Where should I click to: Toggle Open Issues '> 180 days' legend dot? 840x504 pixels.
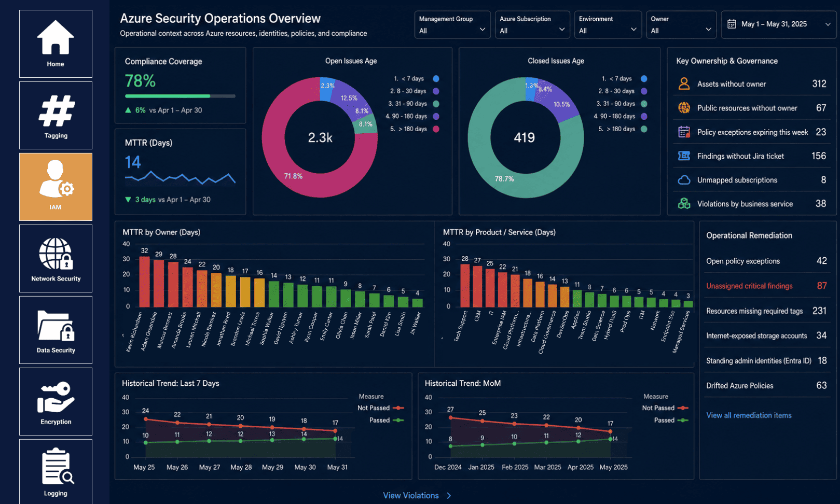tap(436, 129)
